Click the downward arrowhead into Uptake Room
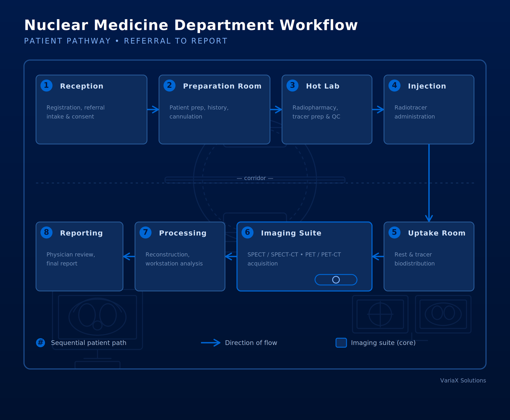Image resolution: width=510 pixels, height=420 pixels. [429, 218]
